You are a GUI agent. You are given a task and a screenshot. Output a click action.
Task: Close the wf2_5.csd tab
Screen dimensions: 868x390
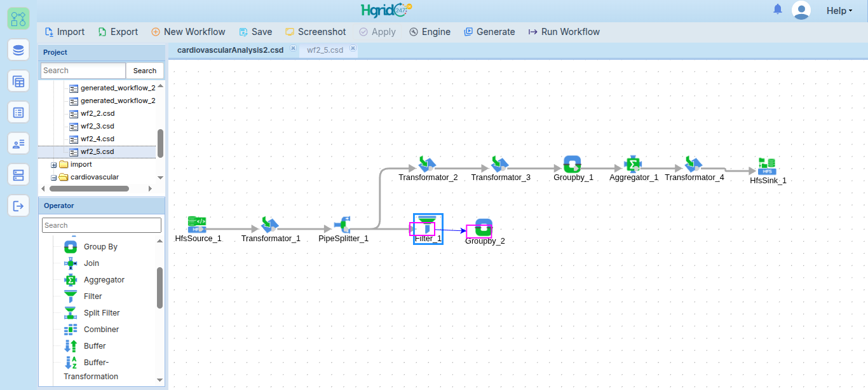(353, 48)
